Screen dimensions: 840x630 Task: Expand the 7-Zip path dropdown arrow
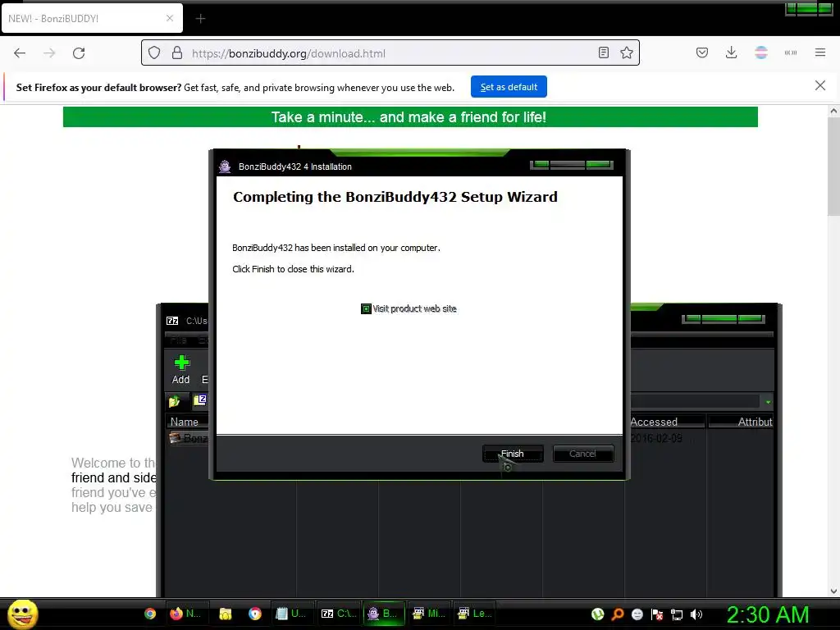point(768,402)
